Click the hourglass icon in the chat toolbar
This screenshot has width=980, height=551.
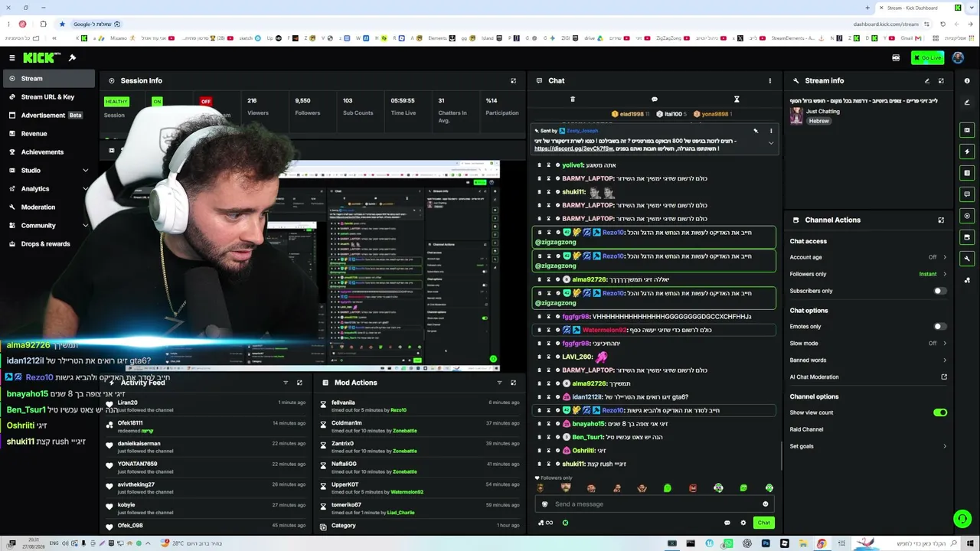(737, 99)
